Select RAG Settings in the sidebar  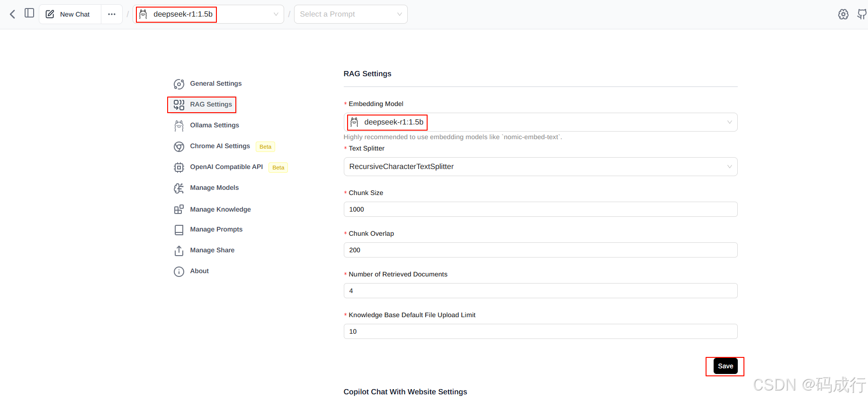point(203,105)
